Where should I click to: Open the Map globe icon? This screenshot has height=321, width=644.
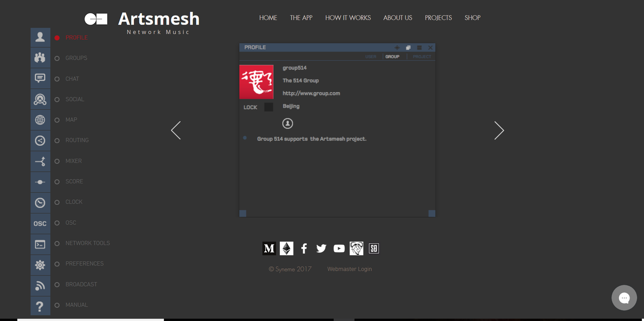tap(40, 120)
